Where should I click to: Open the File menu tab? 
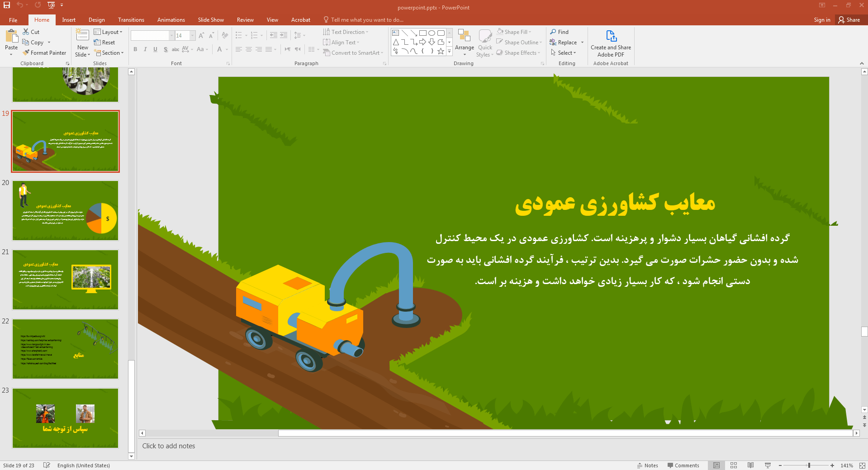[x=13, y=20]
